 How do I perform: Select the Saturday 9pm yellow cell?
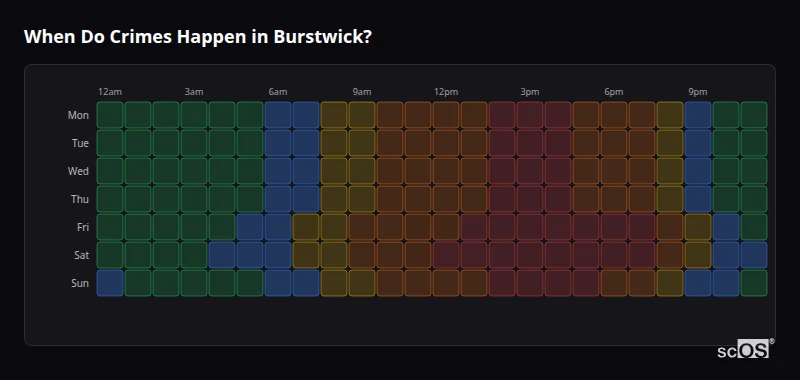point(698,255)
